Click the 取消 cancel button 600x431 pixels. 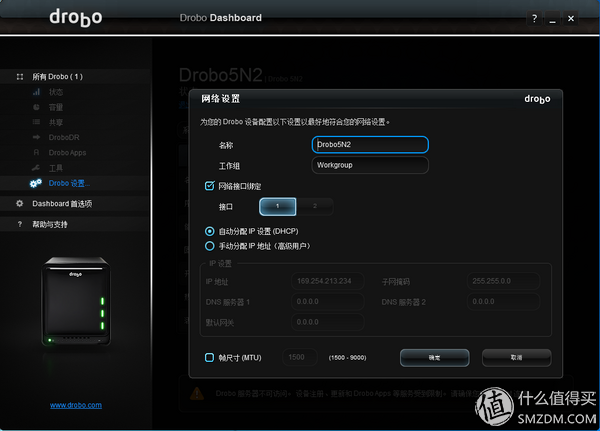pos(517,358)
